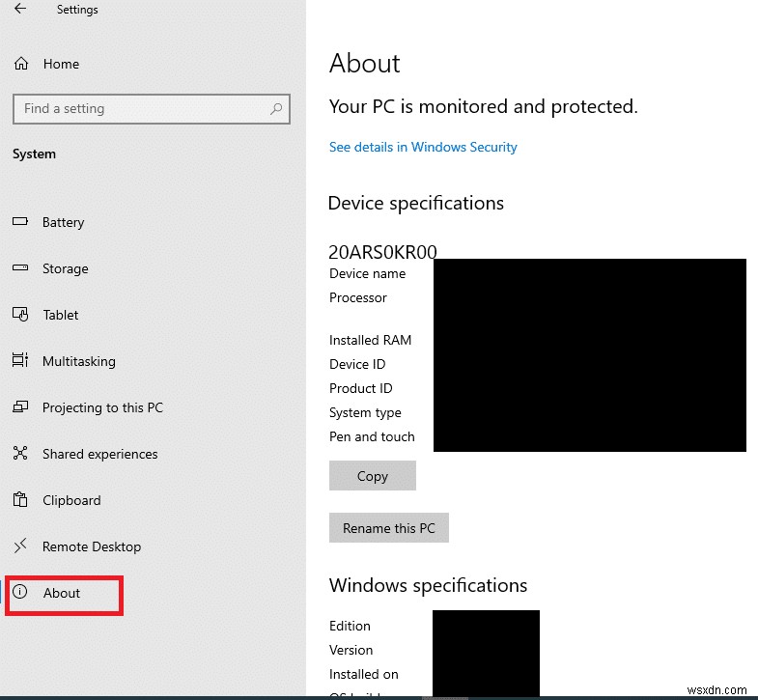Click the Installed RAM label
Image resolution: width=758 pixels, height=700 pixels.
click(370, 340)
